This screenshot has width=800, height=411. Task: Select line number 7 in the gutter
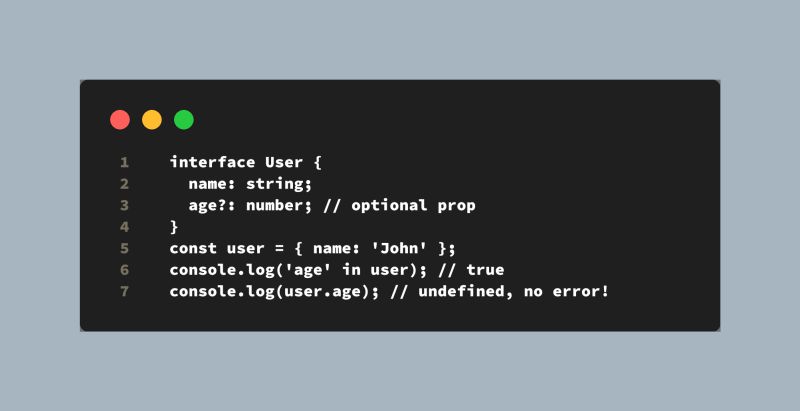[x=124, y=292]
